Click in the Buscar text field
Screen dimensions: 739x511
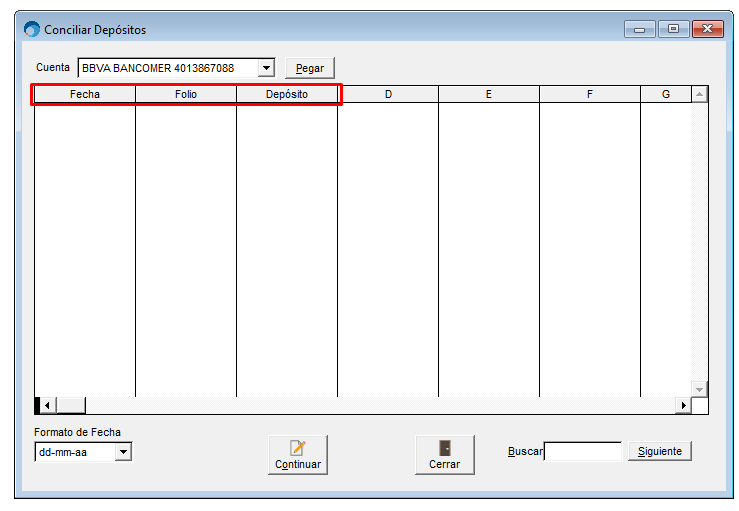583,451
